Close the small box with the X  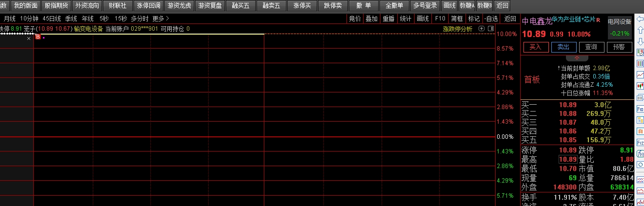(x=29, y=37)
